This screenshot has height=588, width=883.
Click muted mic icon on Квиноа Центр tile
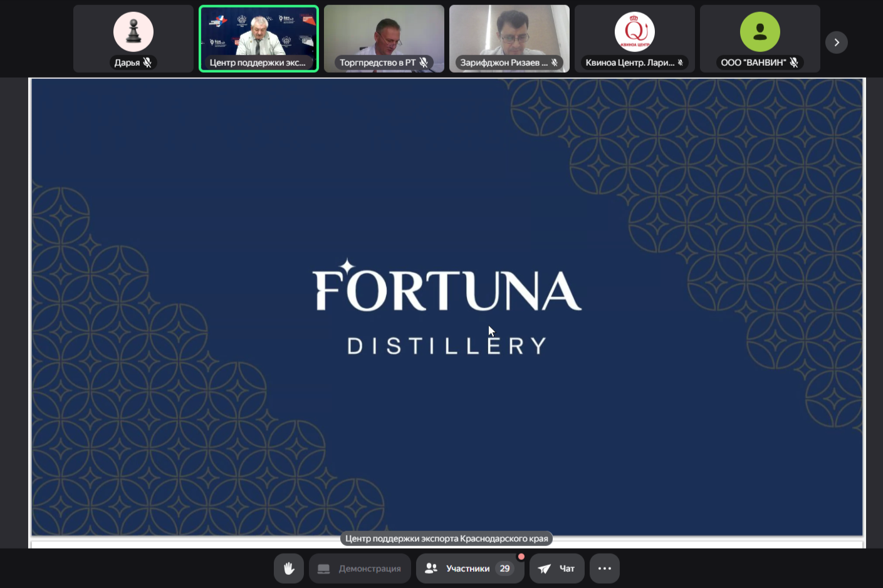[x=681, y=63]
